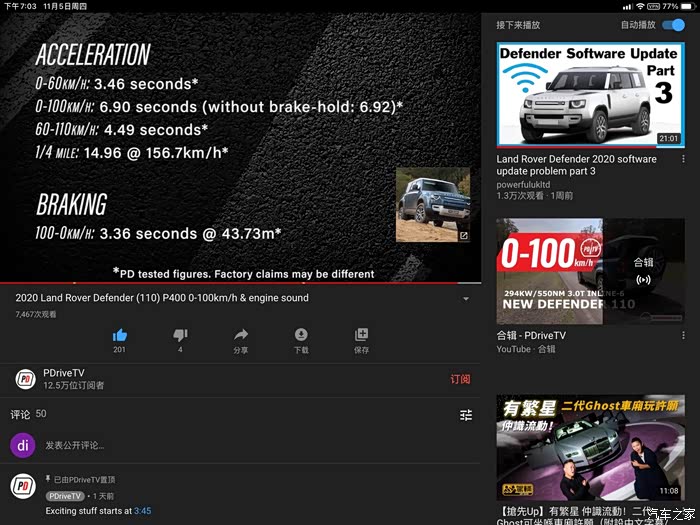Viewport: 700px width, 525px height.
Task: Open the end-card external link icon on video
Action: point(463,236)
